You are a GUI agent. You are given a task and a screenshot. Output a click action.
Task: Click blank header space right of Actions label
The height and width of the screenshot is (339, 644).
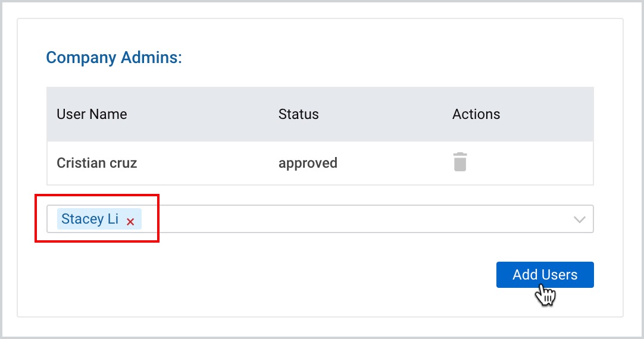coord(547,114)
